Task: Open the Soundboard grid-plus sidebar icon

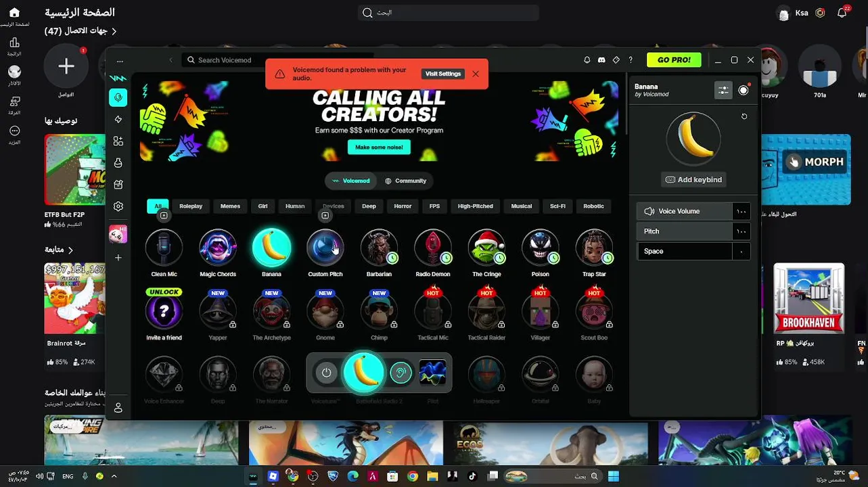Action: tap(118, 141)
